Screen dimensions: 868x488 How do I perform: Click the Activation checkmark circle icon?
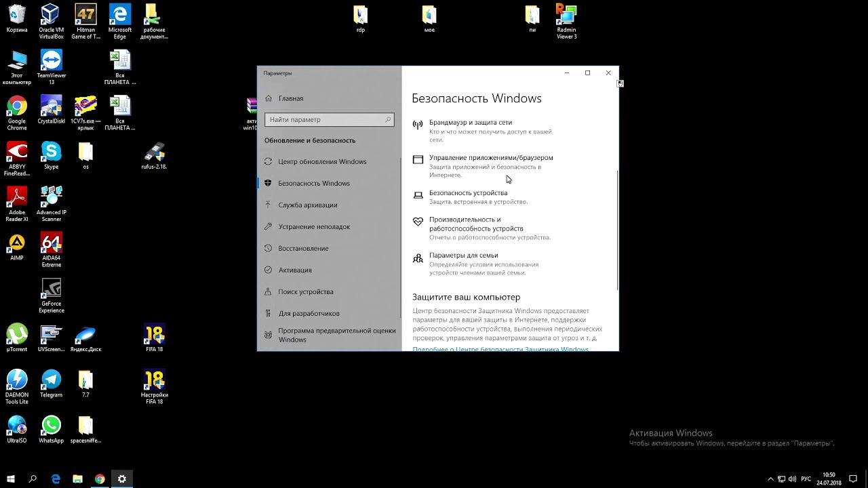point(269,270)
